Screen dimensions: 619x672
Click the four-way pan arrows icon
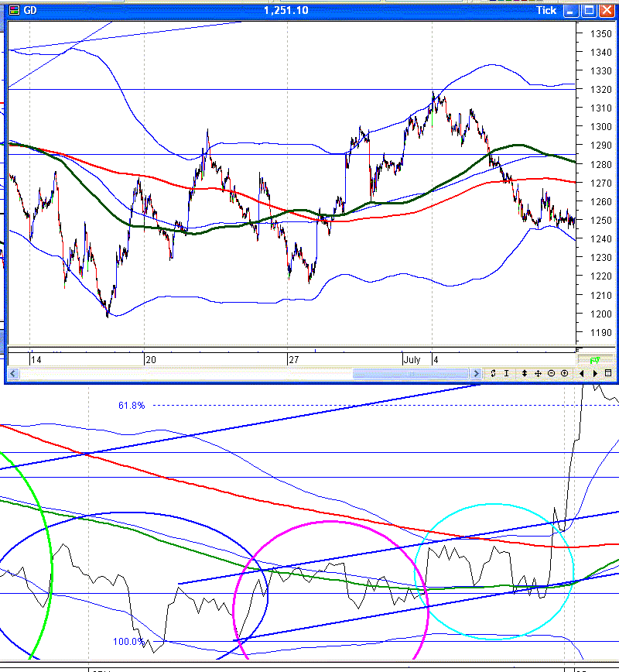click(538, 373)
